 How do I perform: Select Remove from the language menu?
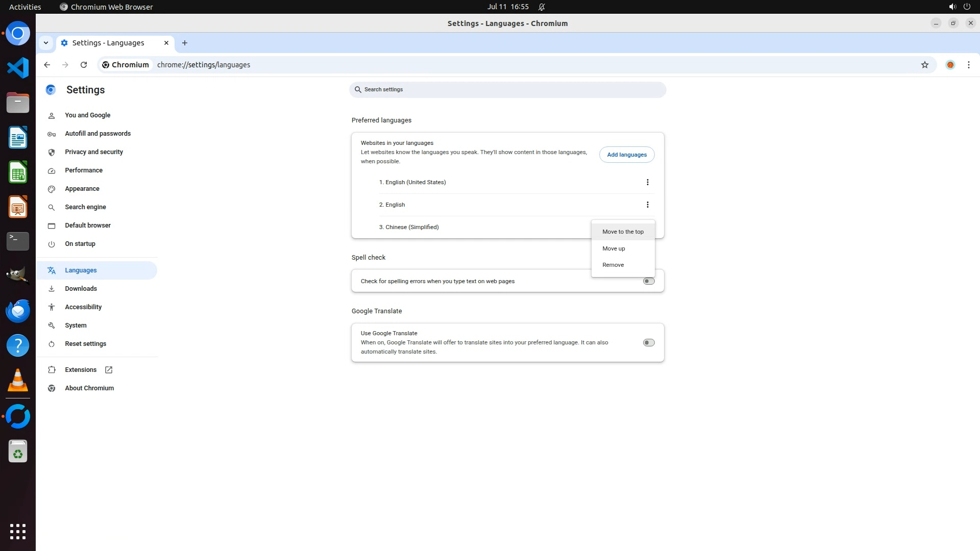[613, 265]
